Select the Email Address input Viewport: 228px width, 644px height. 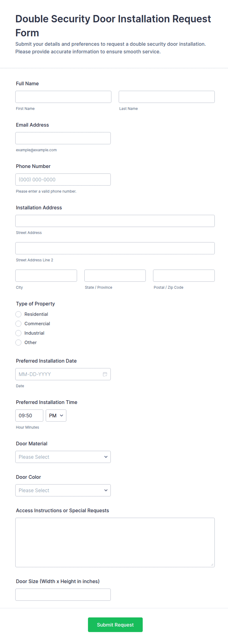(x=63, y=138)
